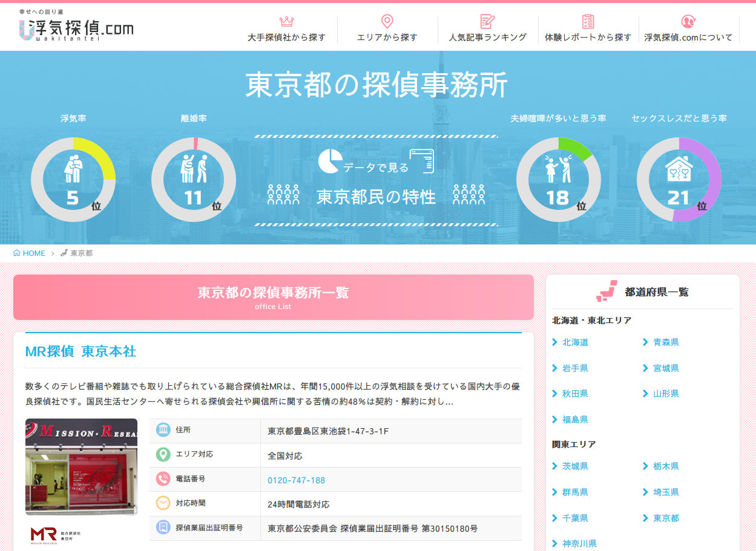Viewport: 756px width, 551px height.
Task: Select 神奈川県 from the sidebar
Action: tap(579, 544)
